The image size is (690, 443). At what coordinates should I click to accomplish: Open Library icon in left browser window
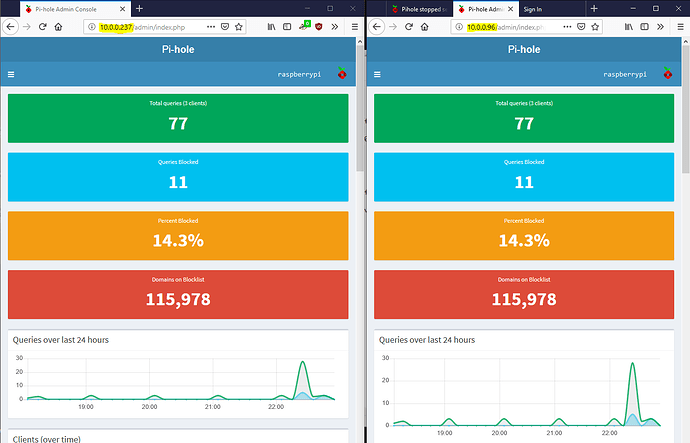pos(269,26)
